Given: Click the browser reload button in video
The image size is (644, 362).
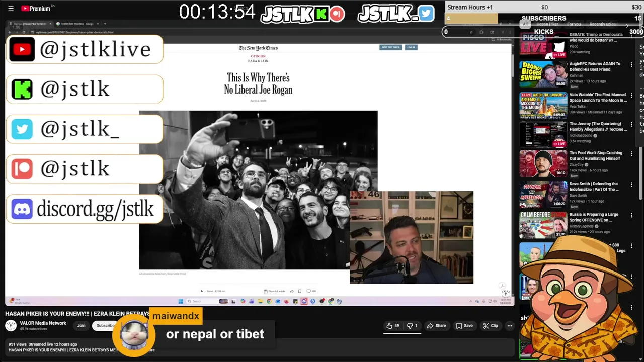Looking at the screenshot, I should point(24,32).
